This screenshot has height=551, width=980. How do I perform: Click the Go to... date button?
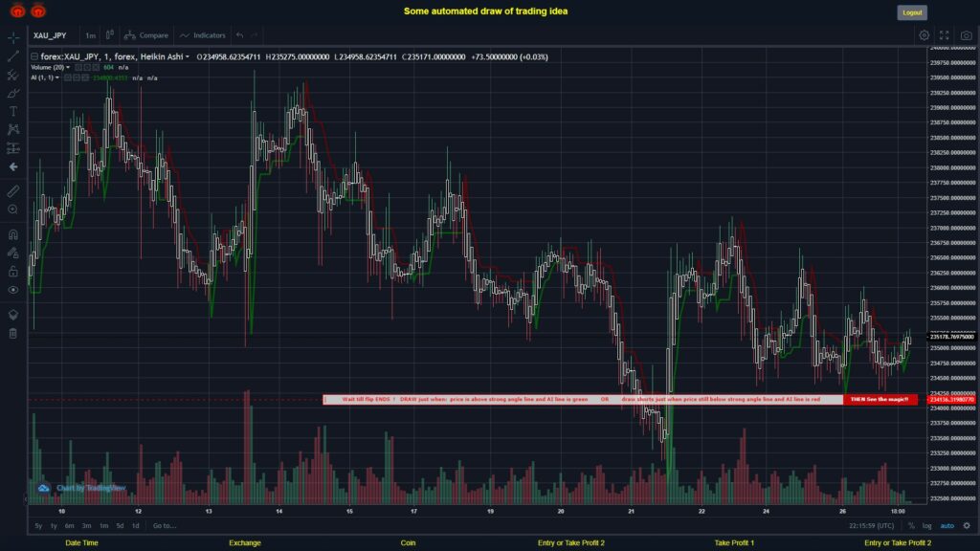point(165,526)
